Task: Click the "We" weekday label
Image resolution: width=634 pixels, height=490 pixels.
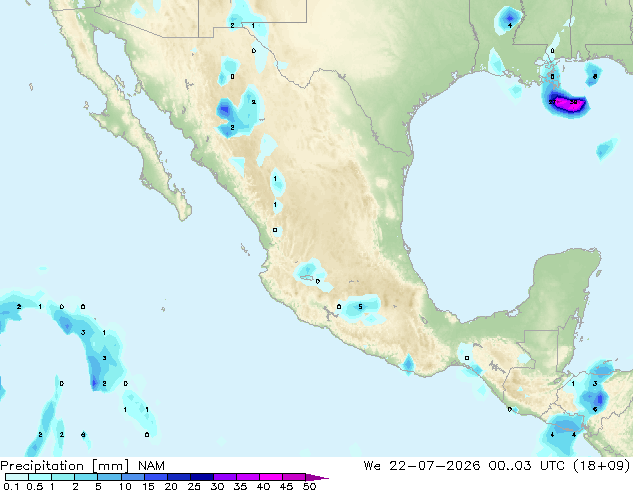Action: coord(372,466)
